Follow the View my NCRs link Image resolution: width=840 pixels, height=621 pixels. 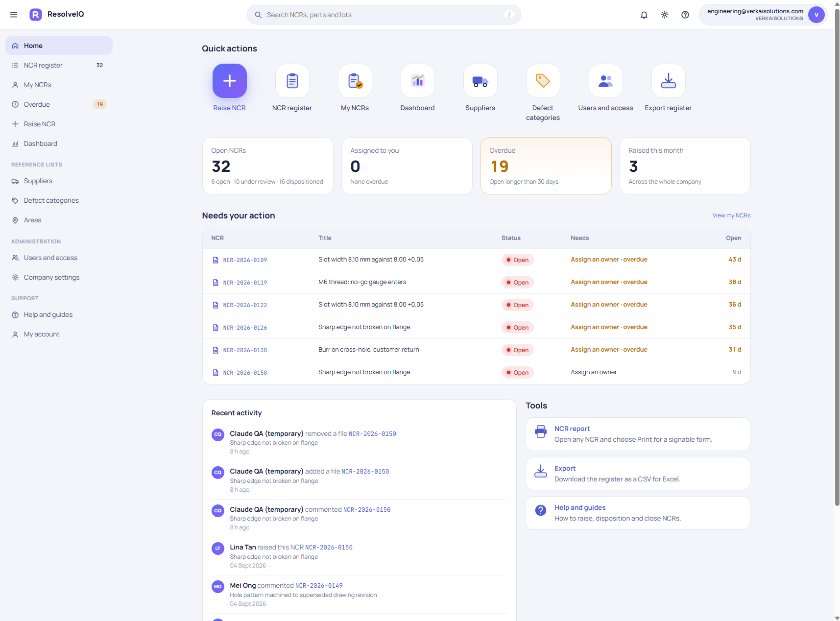click(x=731, y=215)
